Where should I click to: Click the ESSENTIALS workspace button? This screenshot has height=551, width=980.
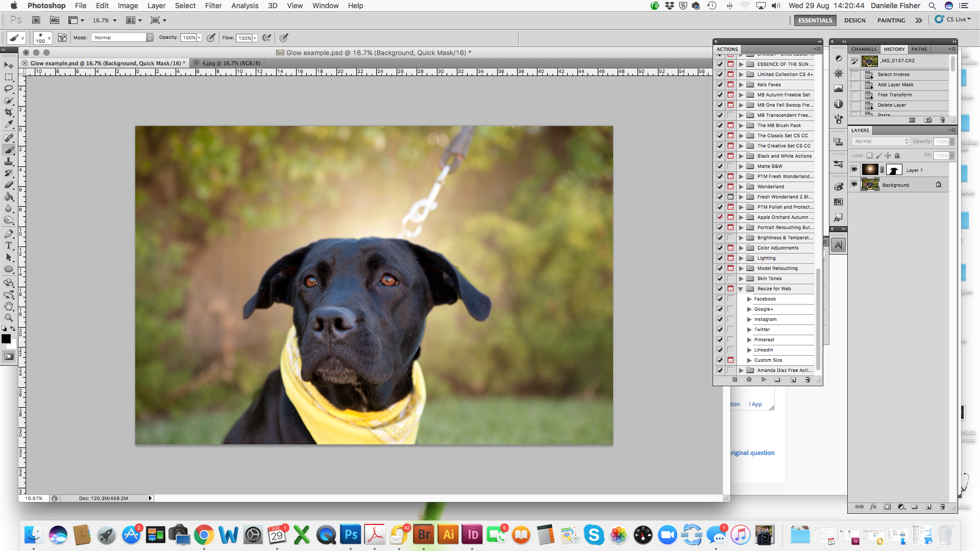[815, 20]
